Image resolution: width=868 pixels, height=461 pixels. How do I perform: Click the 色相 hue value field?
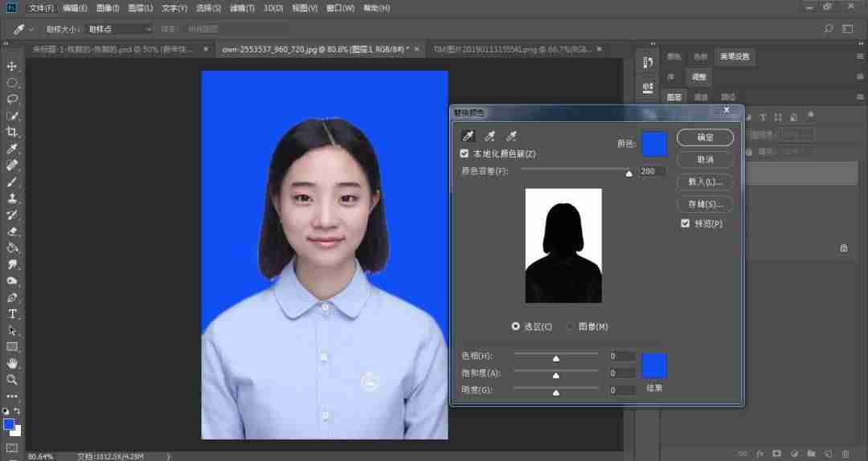[620, 356]
